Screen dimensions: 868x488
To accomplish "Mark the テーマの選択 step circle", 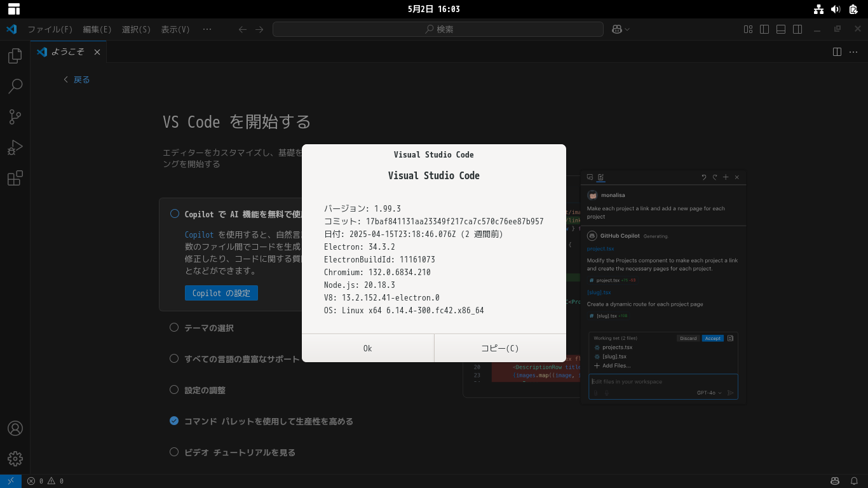I will coord(174,327).
